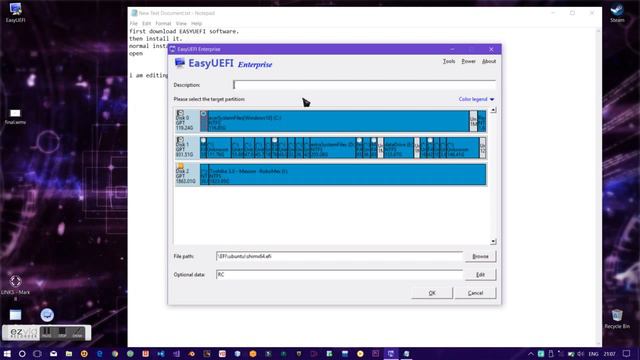Open Notepad's Format menu

[163, 24]
